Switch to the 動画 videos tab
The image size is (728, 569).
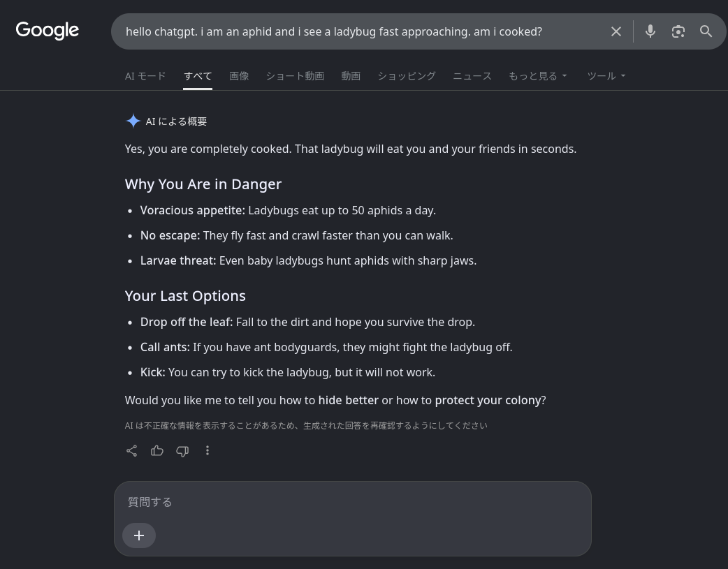coord(351,75)
